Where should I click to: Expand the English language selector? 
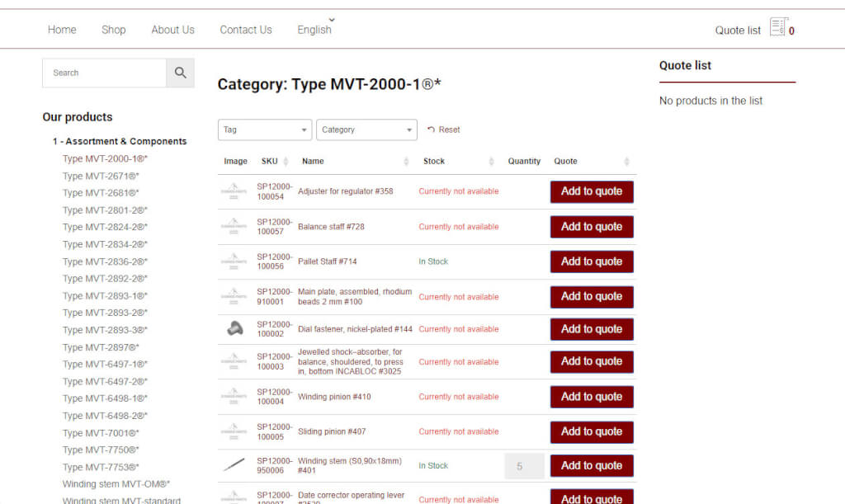tap(315, 30)
